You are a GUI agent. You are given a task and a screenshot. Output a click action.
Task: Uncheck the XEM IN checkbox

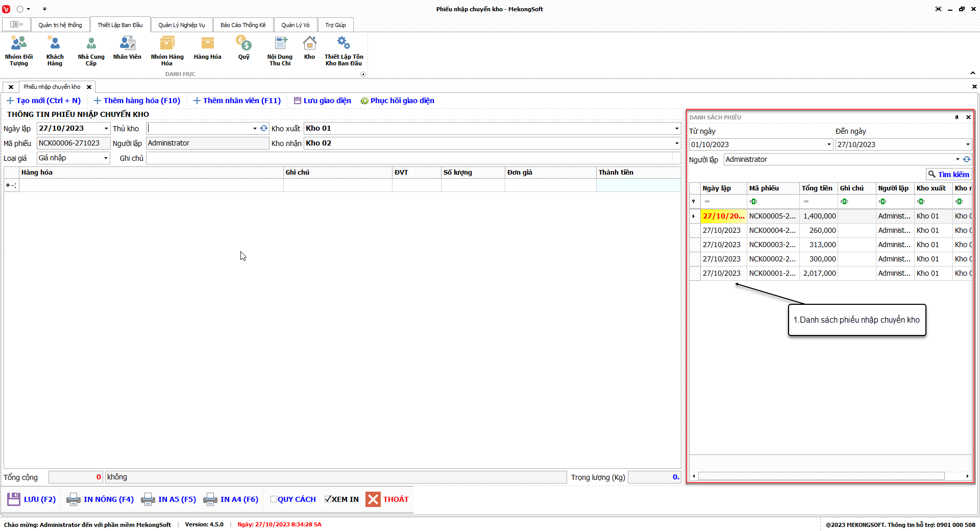pyautogui.click(x=328, y=499)
